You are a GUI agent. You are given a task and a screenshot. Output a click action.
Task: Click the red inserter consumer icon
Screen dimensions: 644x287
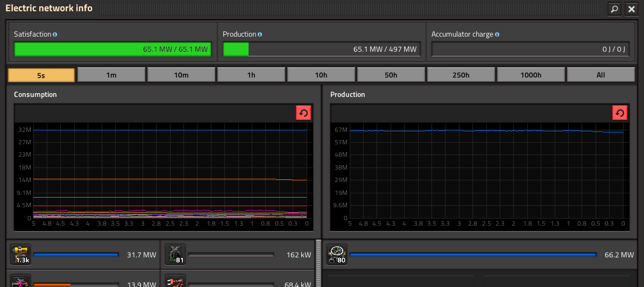click(x=175, y=281)
